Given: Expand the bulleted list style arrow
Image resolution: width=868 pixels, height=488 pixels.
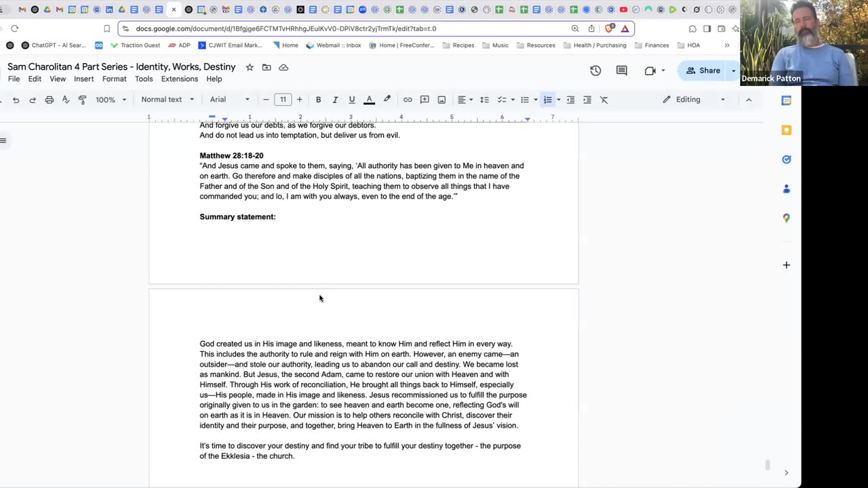Looking at the screenshot, I should (x=536, y=100).
